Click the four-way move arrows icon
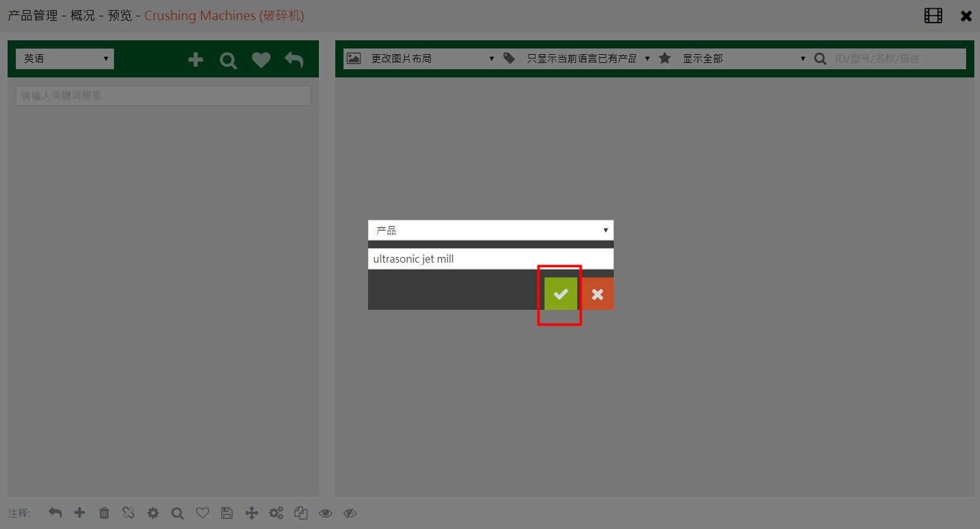Image resolution: width=980 pixels, height=529 pixels. click(x=251, y=513)
